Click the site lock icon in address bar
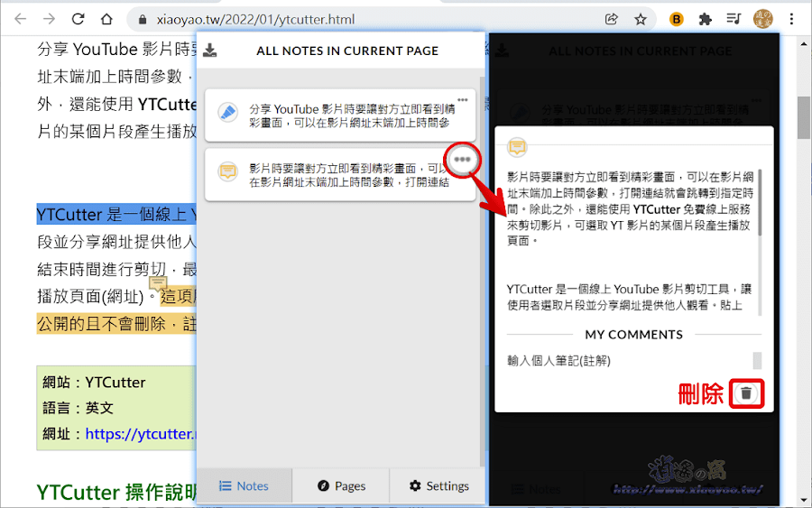The image size is (812, 508). [143, 20]
